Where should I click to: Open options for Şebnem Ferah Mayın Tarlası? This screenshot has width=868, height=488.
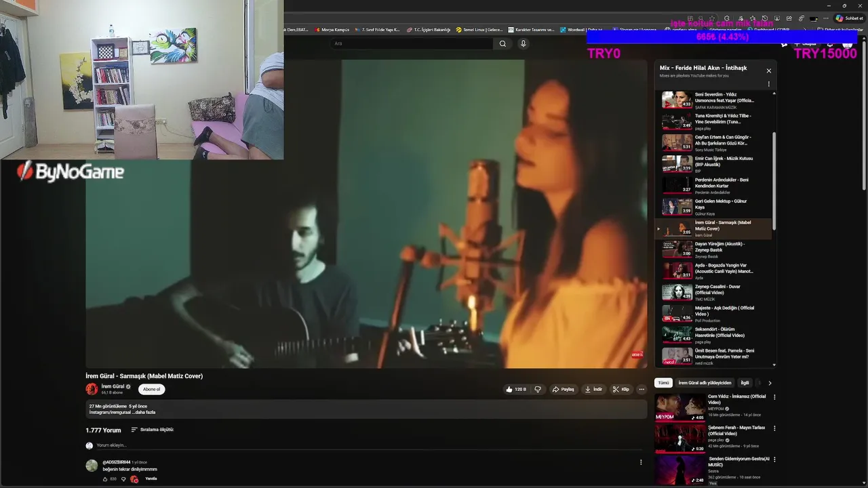tap(774, 428)
